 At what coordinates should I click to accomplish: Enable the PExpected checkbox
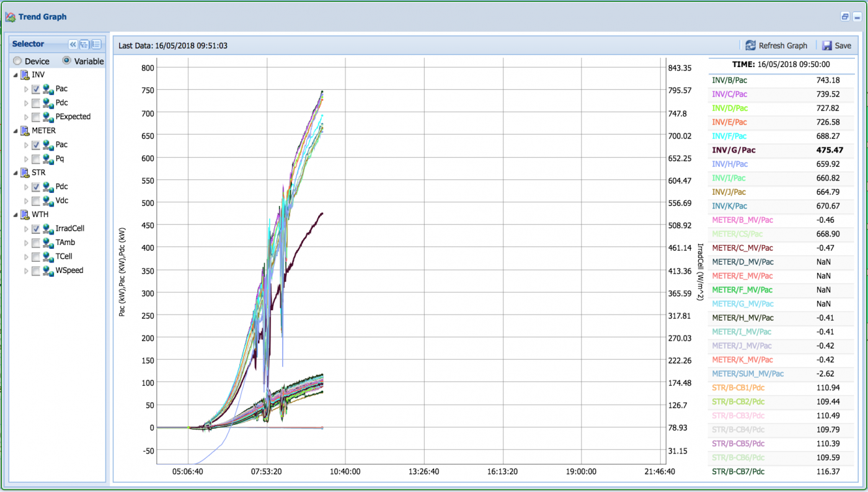[36, 117]
